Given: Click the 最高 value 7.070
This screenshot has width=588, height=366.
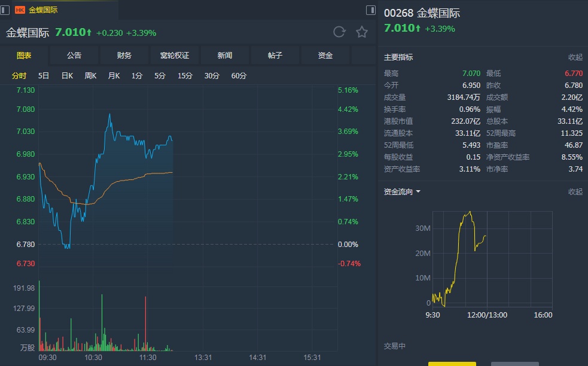Looking at the screenshot, I should click(471, 73).
